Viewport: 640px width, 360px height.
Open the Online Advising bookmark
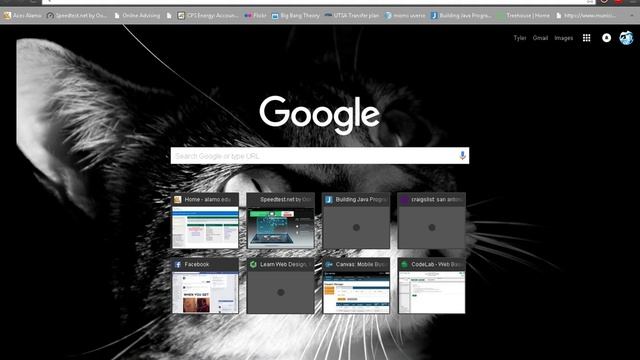point(137,16)
